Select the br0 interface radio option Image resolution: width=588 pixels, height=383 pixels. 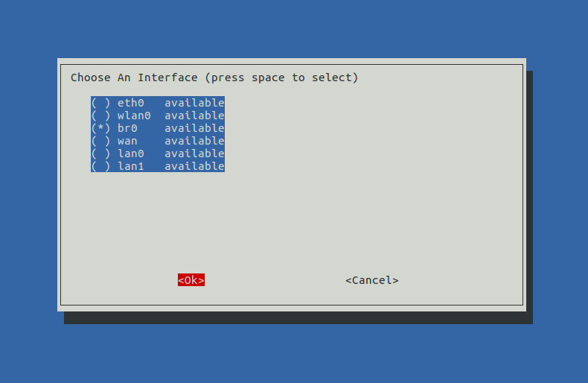(158, 128)
